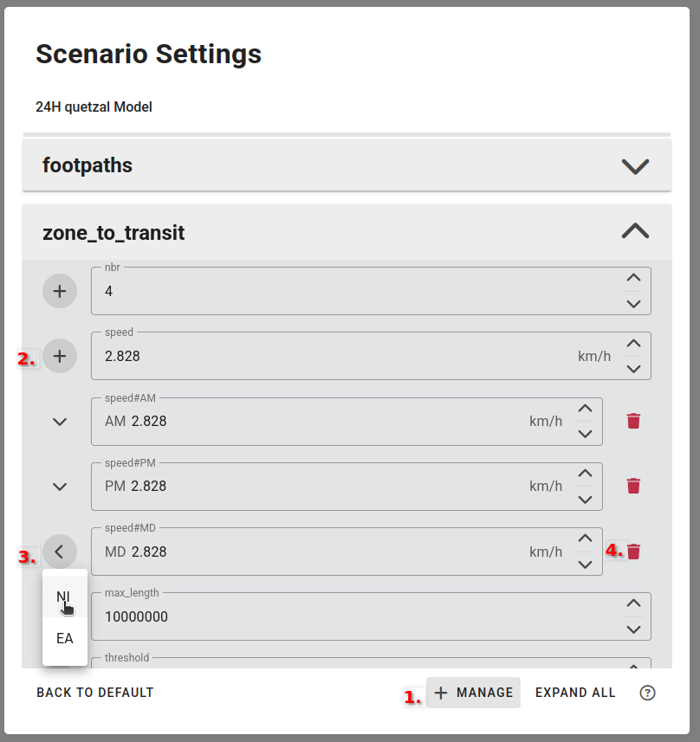The image size is (700, 742).
Task: Click Back to Default
Action: [95, 693]
